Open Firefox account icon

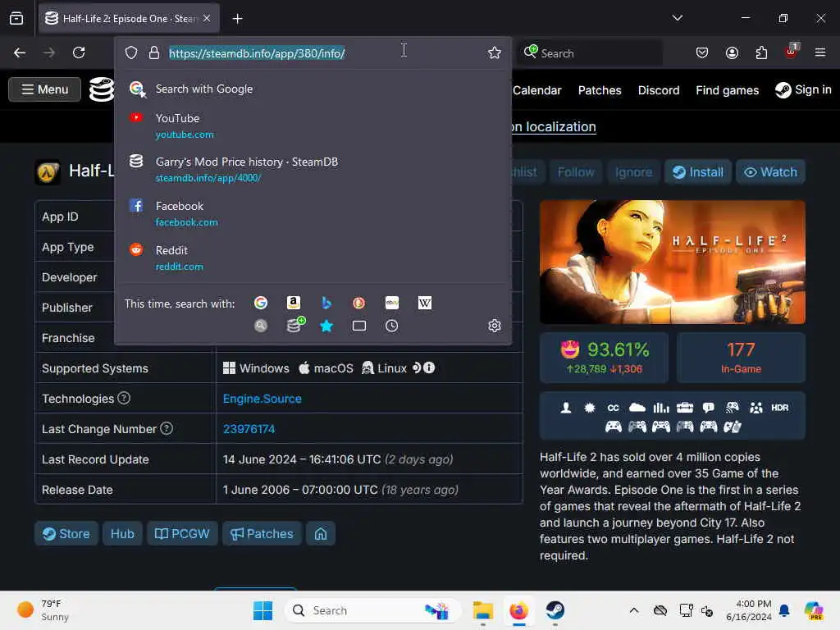pyautogui.click(x=732, y=52)
